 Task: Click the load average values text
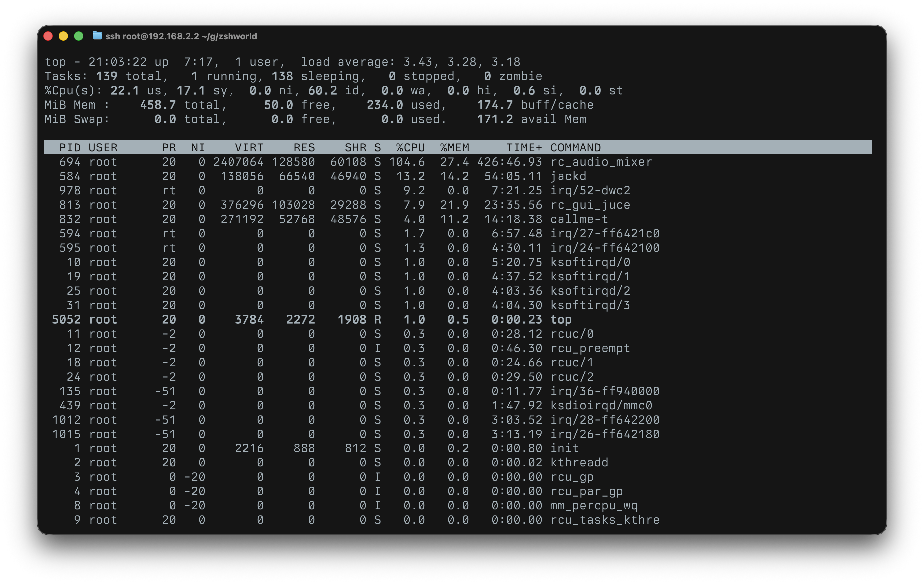tap(462, 62)
